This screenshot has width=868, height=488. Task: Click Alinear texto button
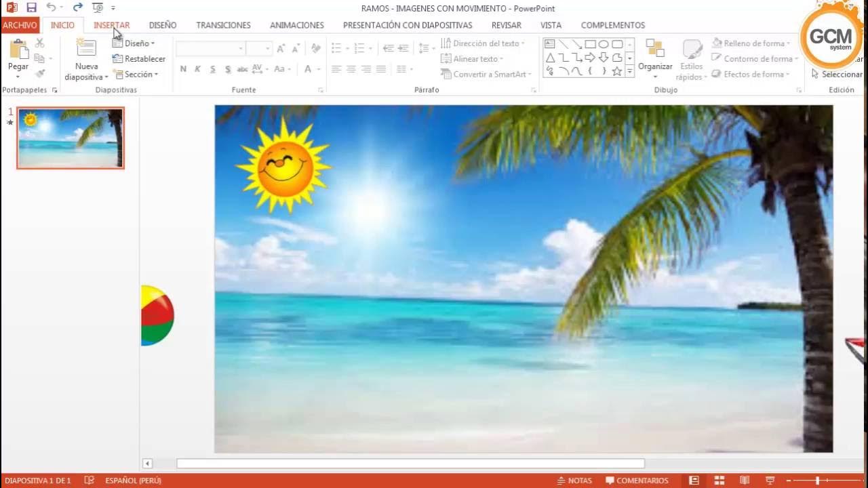(x=473, y=59)
